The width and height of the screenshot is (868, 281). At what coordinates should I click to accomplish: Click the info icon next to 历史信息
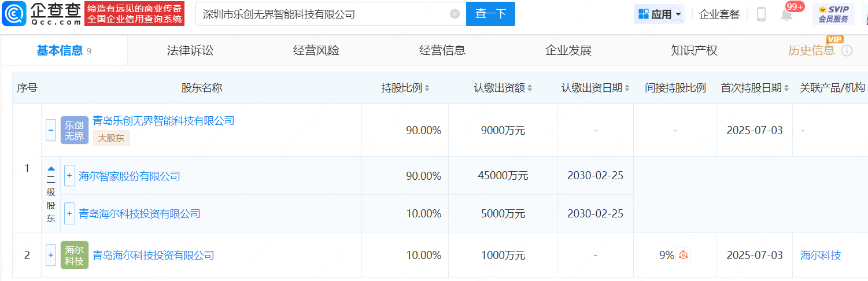coord(847,51)
